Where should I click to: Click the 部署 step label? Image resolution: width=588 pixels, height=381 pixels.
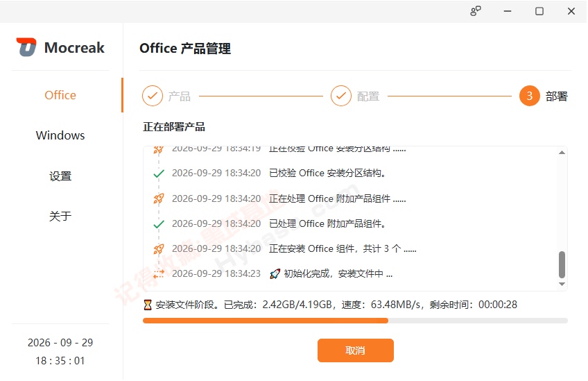pos(557,96)
